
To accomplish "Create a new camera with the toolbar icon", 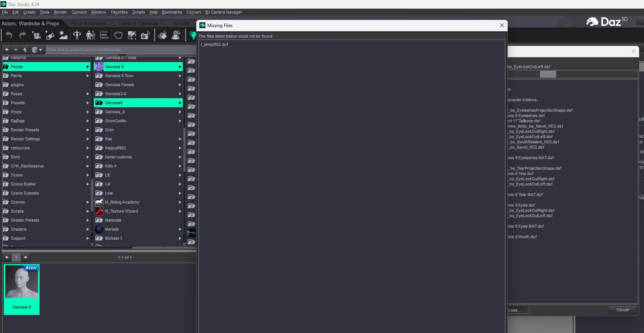I will point(36,35).
